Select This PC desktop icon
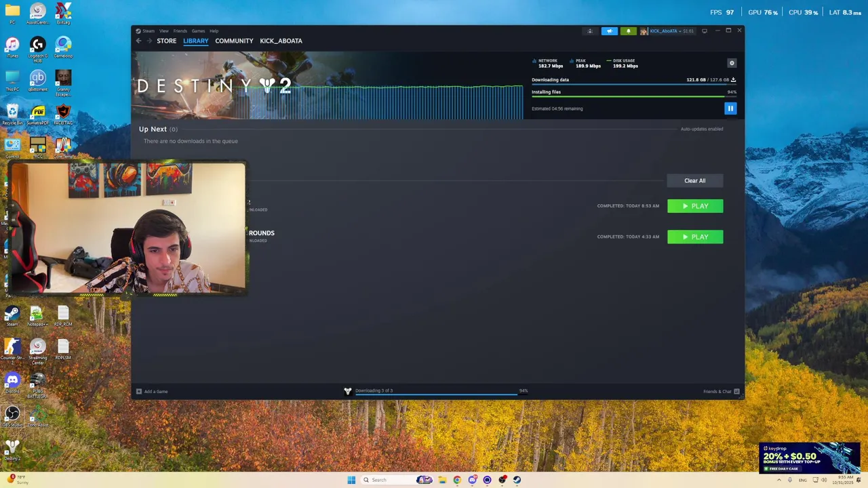The width and height of the screenshot is (868, 488). [12, 81]
